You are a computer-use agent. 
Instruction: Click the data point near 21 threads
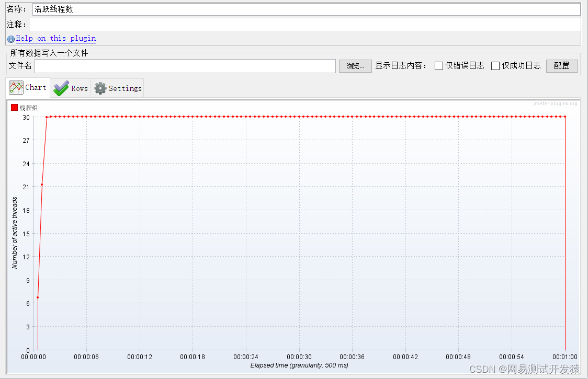pos(42,185)
